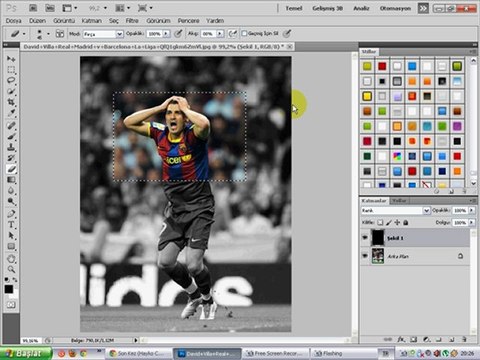Toggle lock position
This screenshot has height=360, width=480.
397,222
